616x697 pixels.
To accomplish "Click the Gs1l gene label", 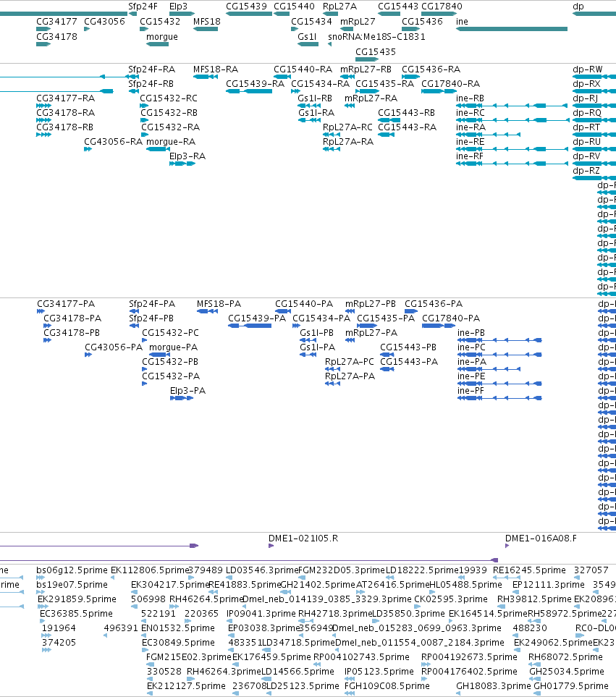I will (307, 36).
